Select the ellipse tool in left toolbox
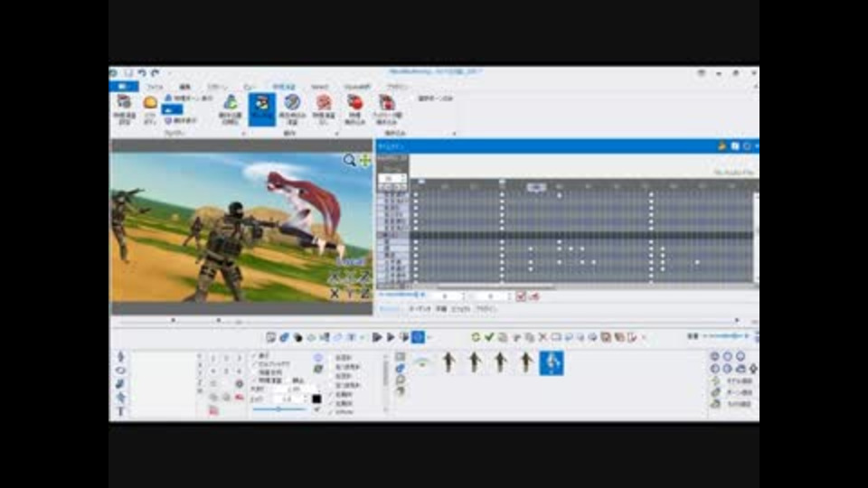The width and height of the screenshot is (868, 488). pyautogui.click(x=120, y=371)
